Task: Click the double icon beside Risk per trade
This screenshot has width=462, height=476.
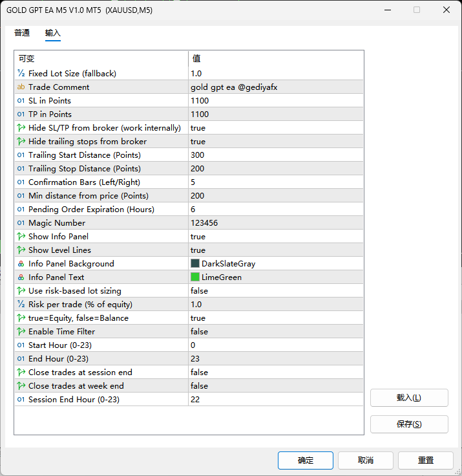Action: pyautogui.click(x=21, y=304)
